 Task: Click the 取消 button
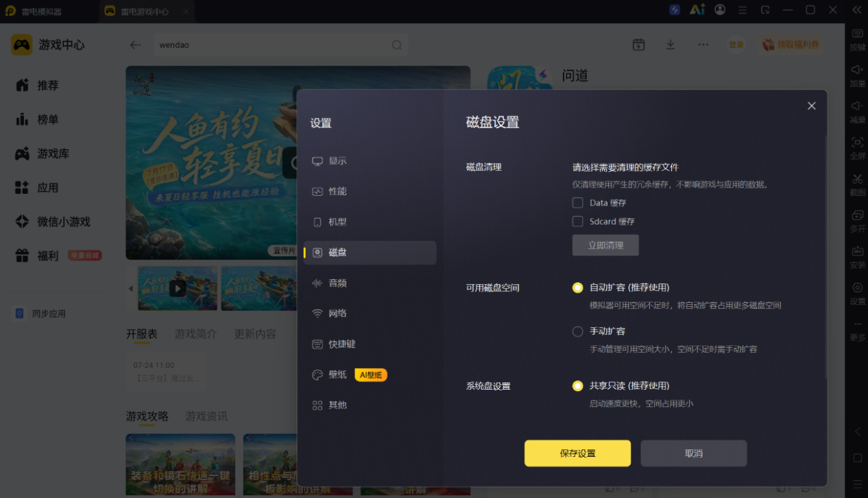click(693, 453)
